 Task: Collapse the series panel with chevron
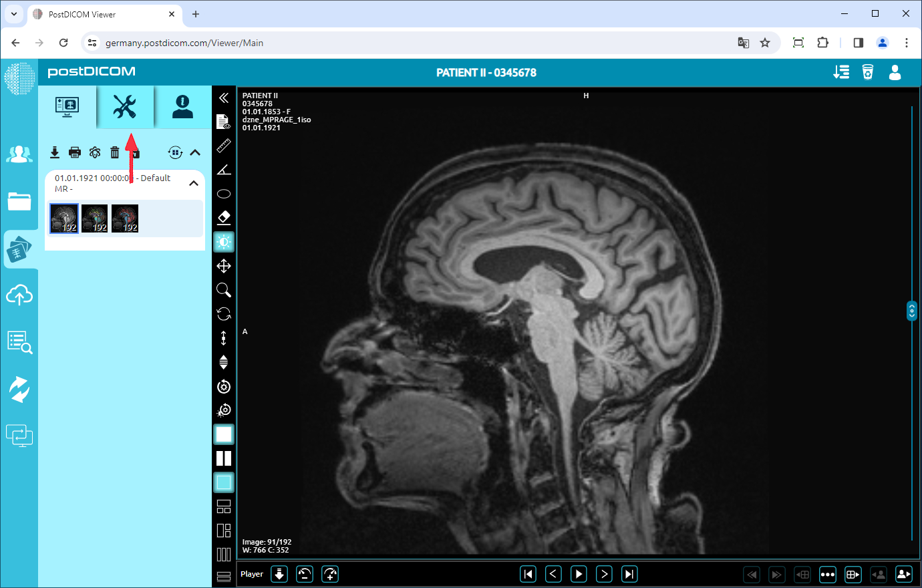coord(194,152)
